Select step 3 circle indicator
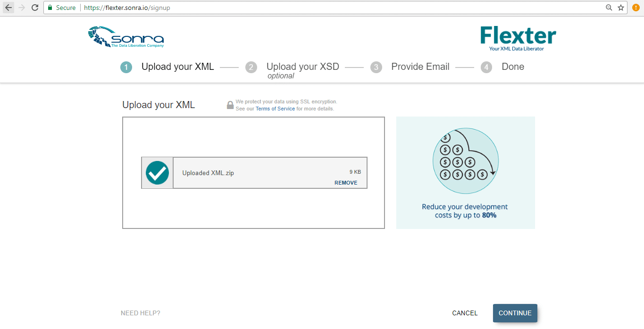This screenshot has width=644, height=329. tap(376, 67)
